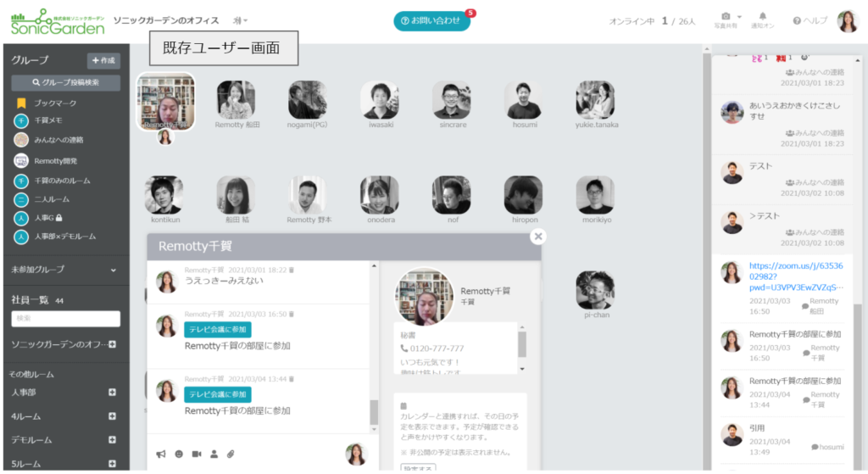Open the >テスト post in feed
Screen dimensions: 868x474
pyautogui.click(x=764, y=216)
